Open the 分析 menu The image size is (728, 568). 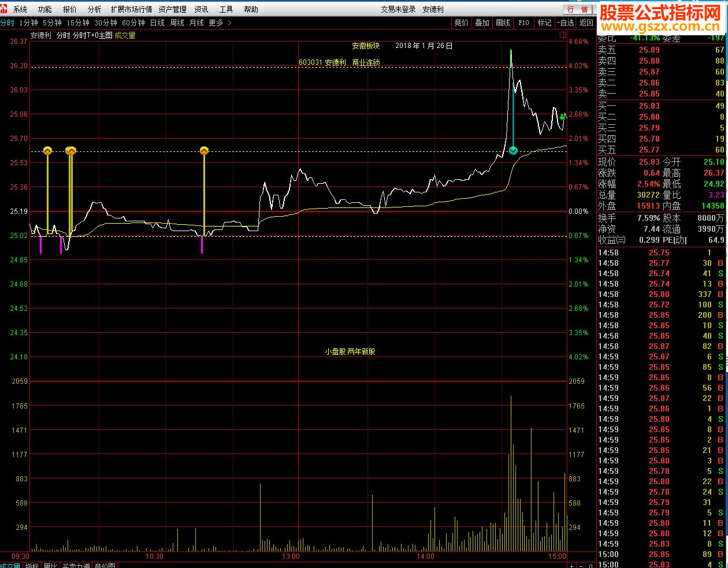pos(95,9)
